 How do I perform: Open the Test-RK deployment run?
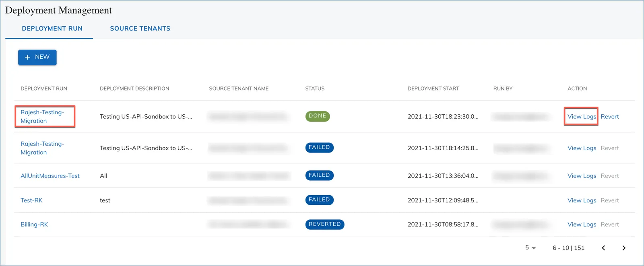pos(31,200)
